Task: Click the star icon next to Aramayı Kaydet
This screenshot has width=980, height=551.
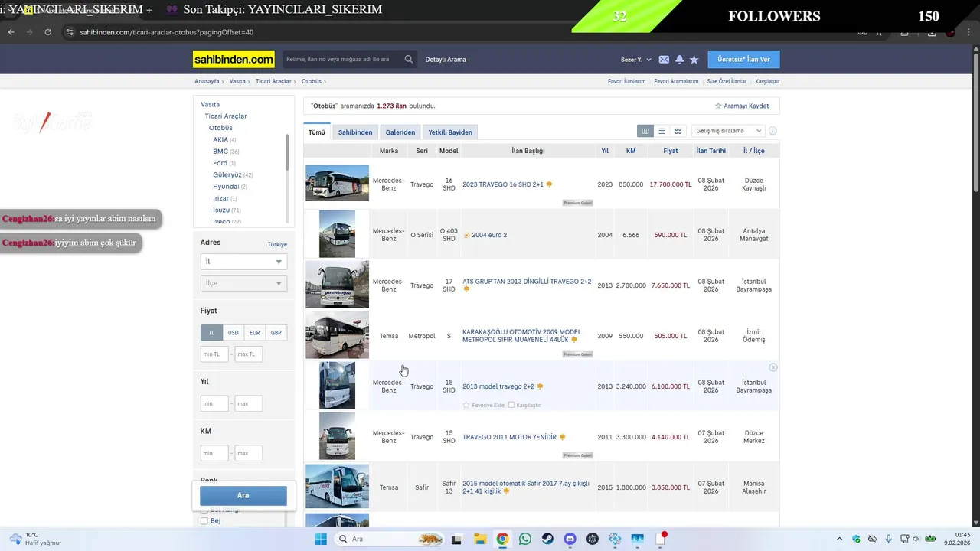Action: coord(718,106)
